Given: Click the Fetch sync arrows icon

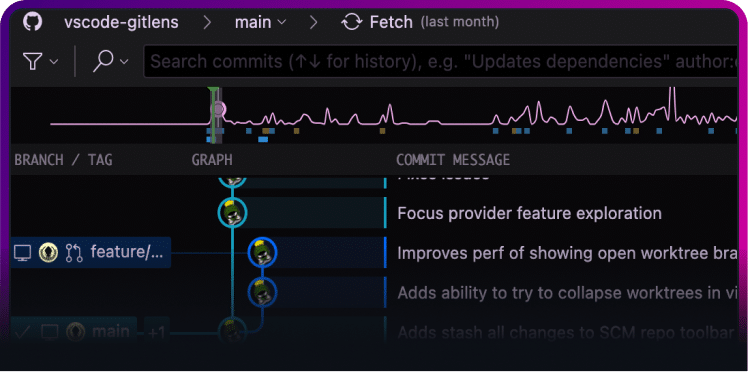Looking at the screenshot, I should (352, 22).
